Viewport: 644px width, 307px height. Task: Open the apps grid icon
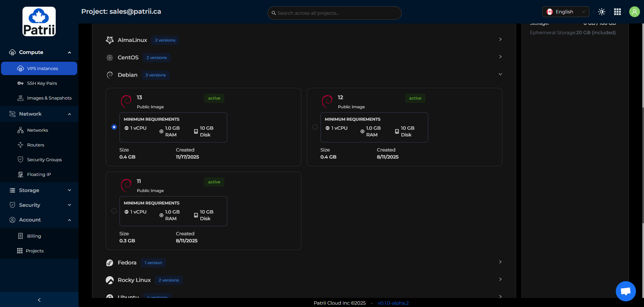point(617,12)
